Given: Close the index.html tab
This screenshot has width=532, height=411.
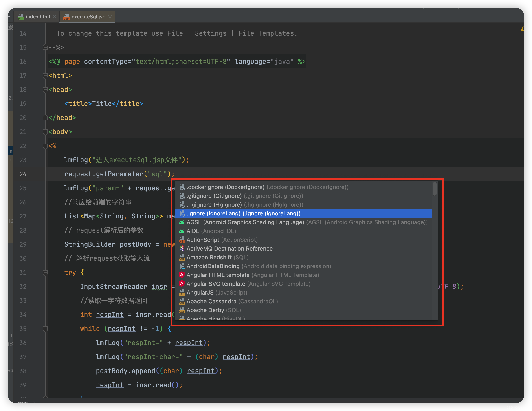Looking at the screenshot, I should pyautogui.click(x=55, y=16).
